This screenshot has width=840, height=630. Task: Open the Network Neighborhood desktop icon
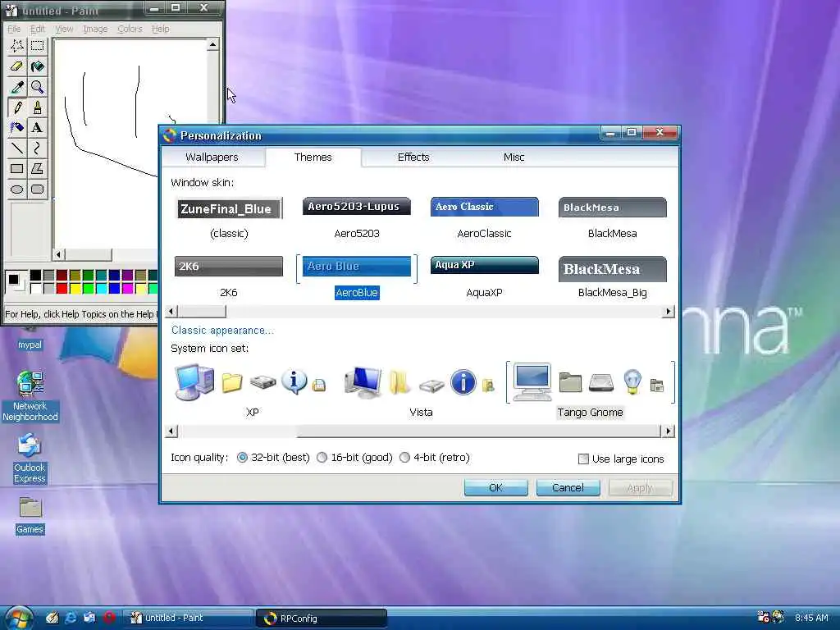click(30, 396)
